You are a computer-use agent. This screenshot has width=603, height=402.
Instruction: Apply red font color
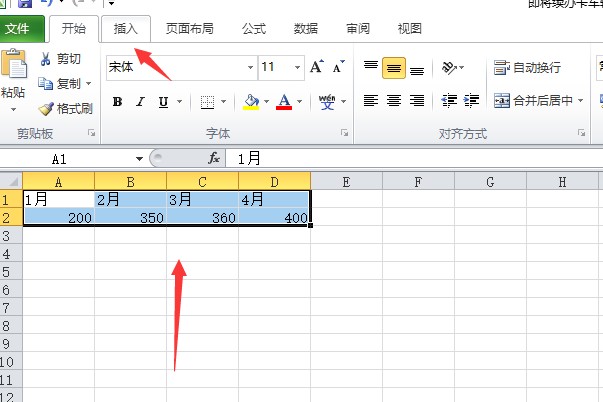pos(284,102)
